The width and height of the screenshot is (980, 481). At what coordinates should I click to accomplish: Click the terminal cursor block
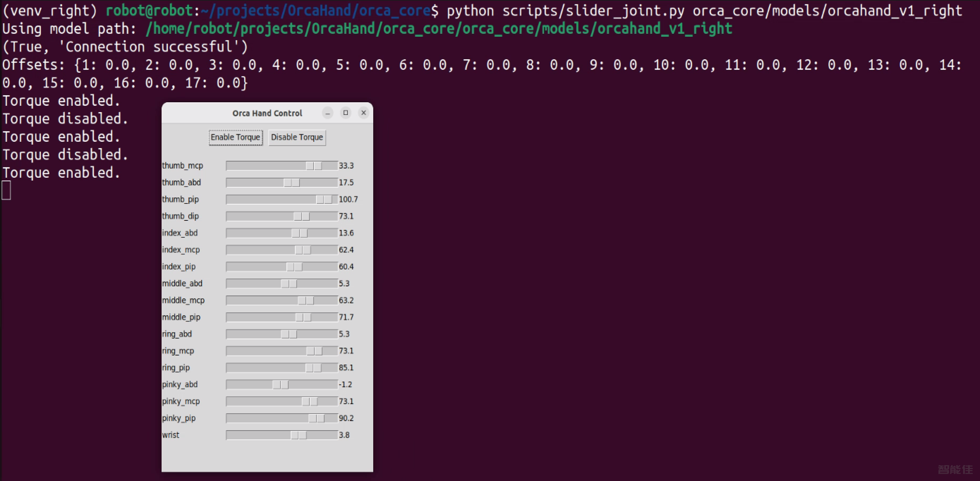pyautogui.click(x=6, y=190)
